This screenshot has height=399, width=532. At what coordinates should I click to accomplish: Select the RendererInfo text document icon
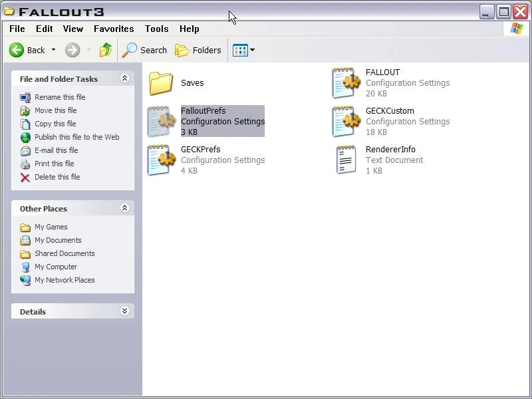pos(346,160)
